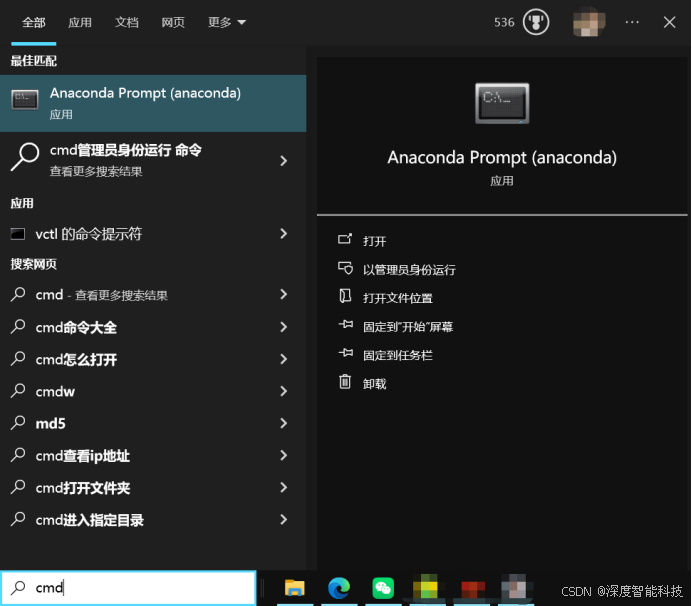The width and height of the screenshot is (692, 606).
Task: Open WeChat from the taskbar
Action: click(383, 588)
